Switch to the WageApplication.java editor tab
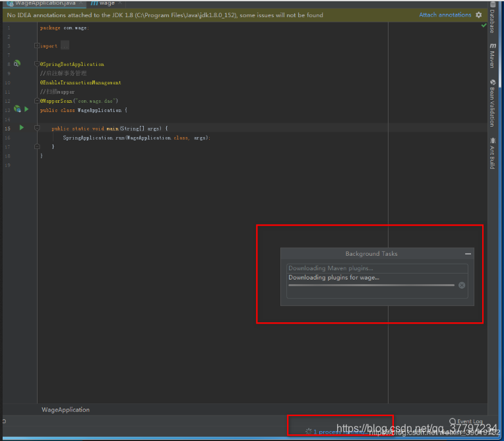The image size is (504, 441). 45,3
